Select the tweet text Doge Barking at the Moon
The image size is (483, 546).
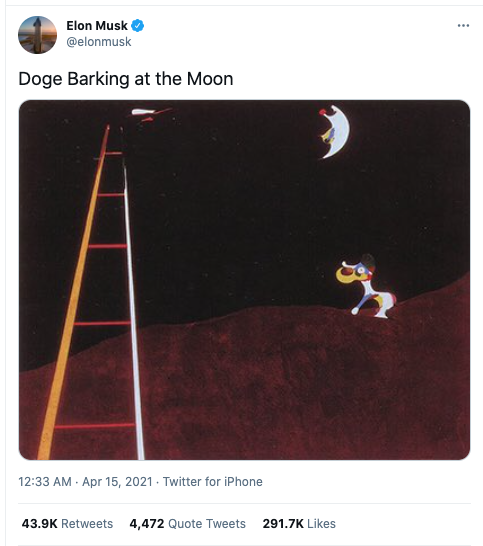pyautogui.click(x=126, y=79)
